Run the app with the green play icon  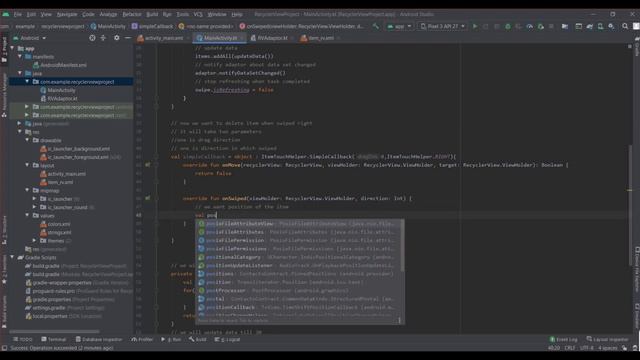[x=475, y=26]
